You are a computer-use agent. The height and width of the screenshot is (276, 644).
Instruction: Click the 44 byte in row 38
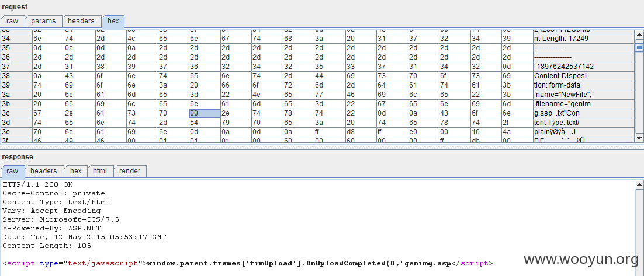click(x=330, y=76)
